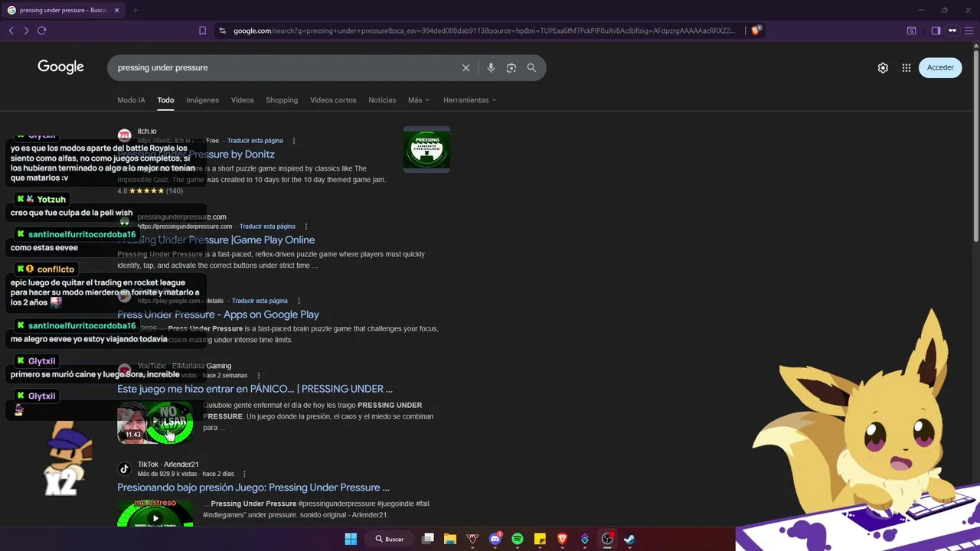Expand the Herramientas dropdown
The image size is (980, 551).
click(x=469, y=100)
